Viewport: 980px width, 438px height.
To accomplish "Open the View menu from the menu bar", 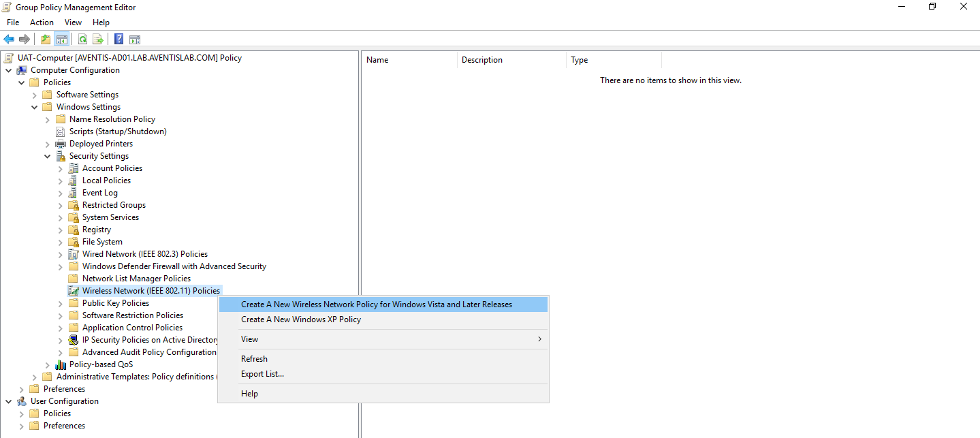I will 73,22.
